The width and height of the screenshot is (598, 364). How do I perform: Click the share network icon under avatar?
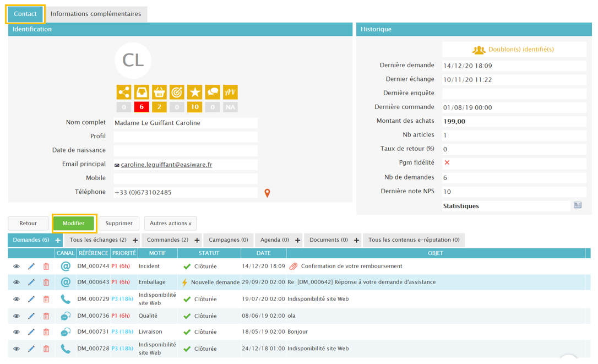(124, 92)
